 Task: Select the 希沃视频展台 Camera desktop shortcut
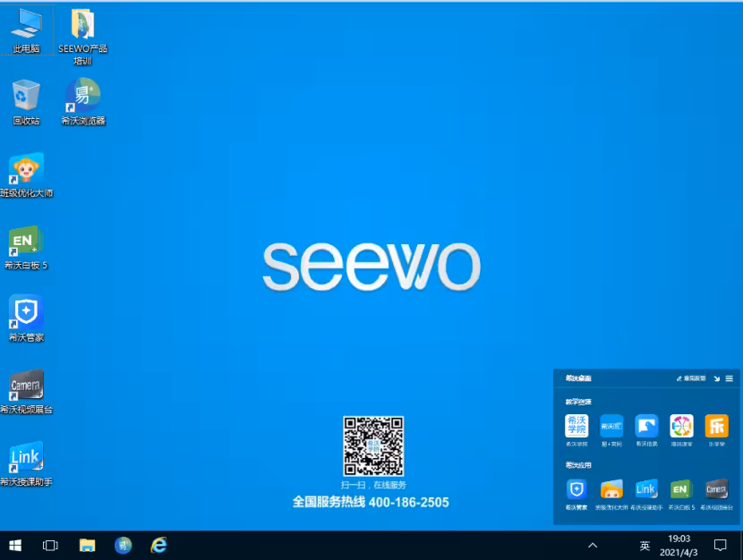[26, 392]
